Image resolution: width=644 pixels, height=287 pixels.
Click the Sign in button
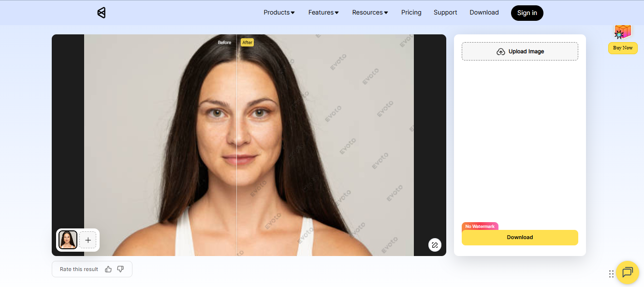[527, 13]
